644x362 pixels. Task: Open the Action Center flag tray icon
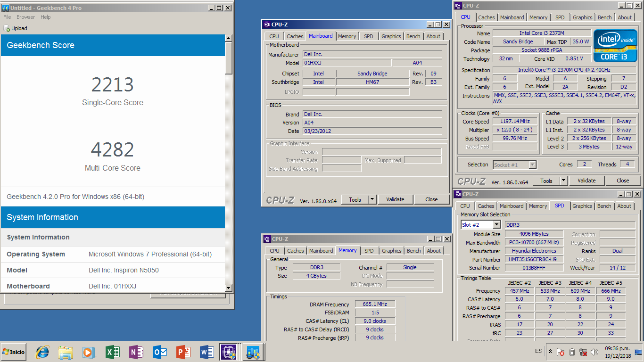click(x=561, y=352)
